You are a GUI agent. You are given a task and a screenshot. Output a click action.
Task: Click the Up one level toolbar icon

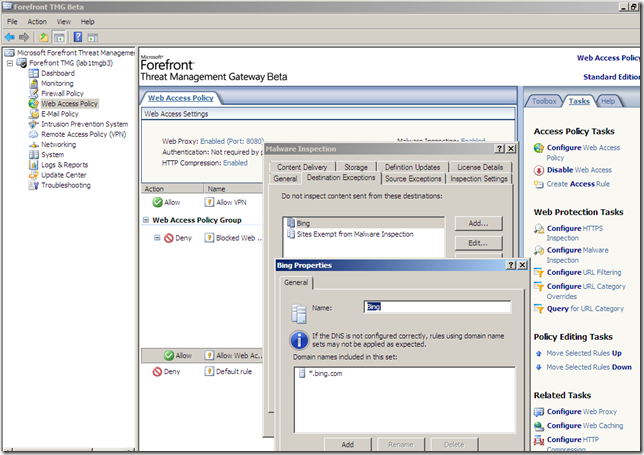tap(44, 37)
